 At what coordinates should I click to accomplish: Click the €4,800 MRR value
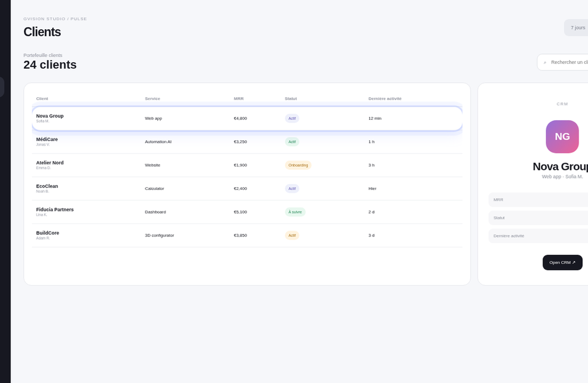[x=240, y=118]
